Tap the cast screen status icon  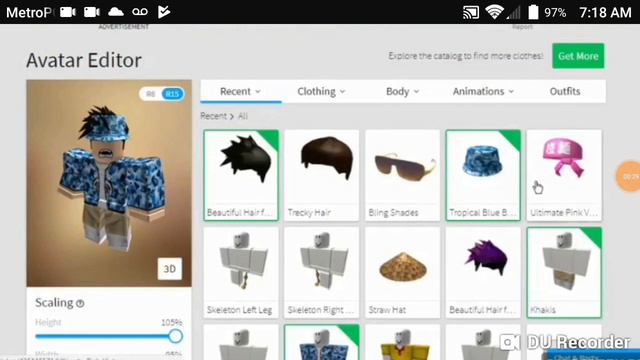(471, 12)
